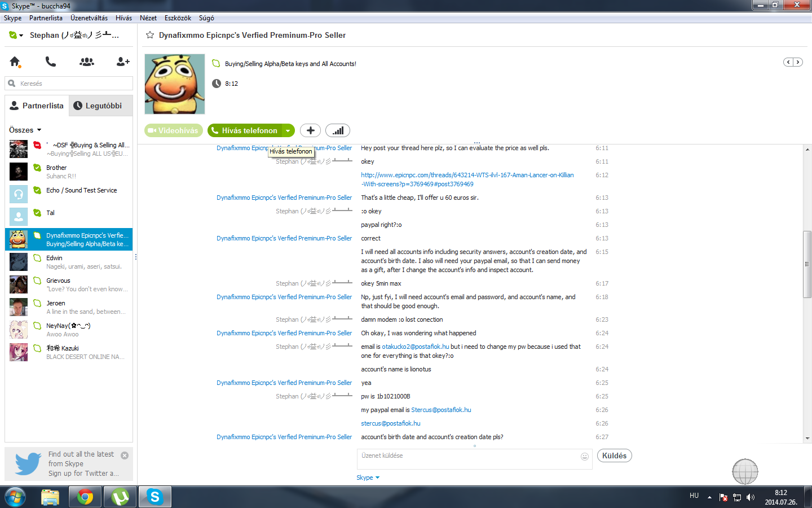Screen dimensions: 812x508
Task: Create a group with group icon
Action: tap(87, 62)
